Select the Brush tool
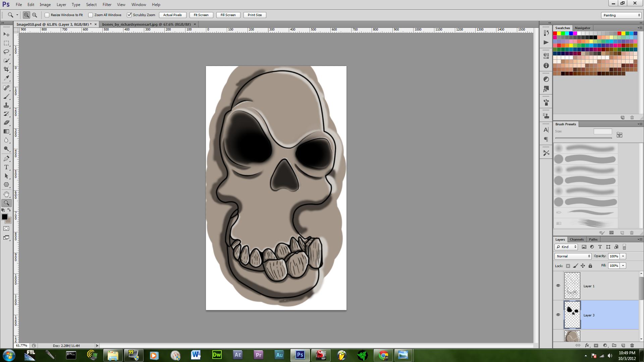Image resolution: width=644 pixels, height=362 pixels. click(6, 97)
